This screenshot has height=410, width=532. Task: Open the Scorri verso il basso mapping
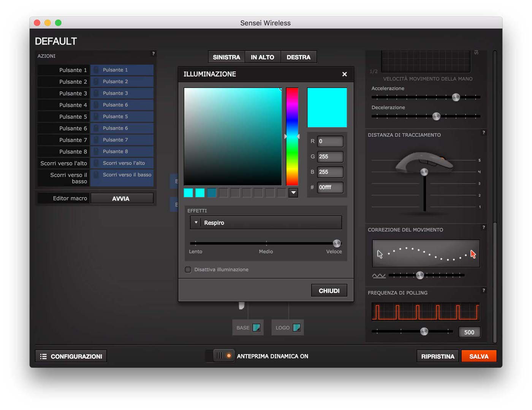coord(122,178)
